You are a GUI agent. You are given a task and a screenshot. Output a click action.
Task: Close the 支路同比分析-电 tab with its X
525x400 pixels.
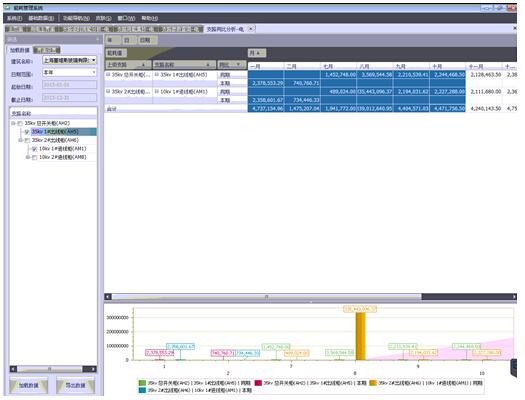(x=251, y=29)
